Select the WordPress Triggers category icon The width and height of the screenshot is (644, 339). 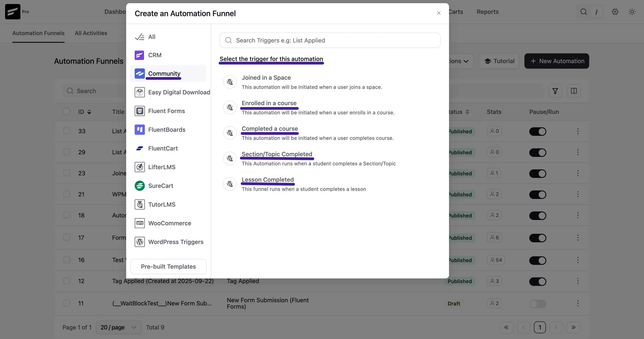pyautogui.click(x=140, y=242)
